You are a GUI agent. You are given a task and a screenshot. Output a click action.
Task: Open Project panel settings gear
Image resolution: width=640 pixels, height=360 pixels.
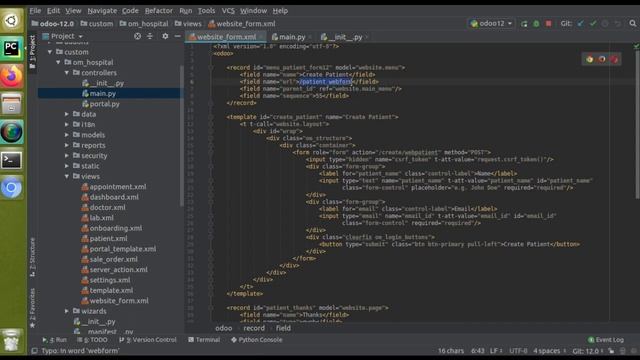165,36
